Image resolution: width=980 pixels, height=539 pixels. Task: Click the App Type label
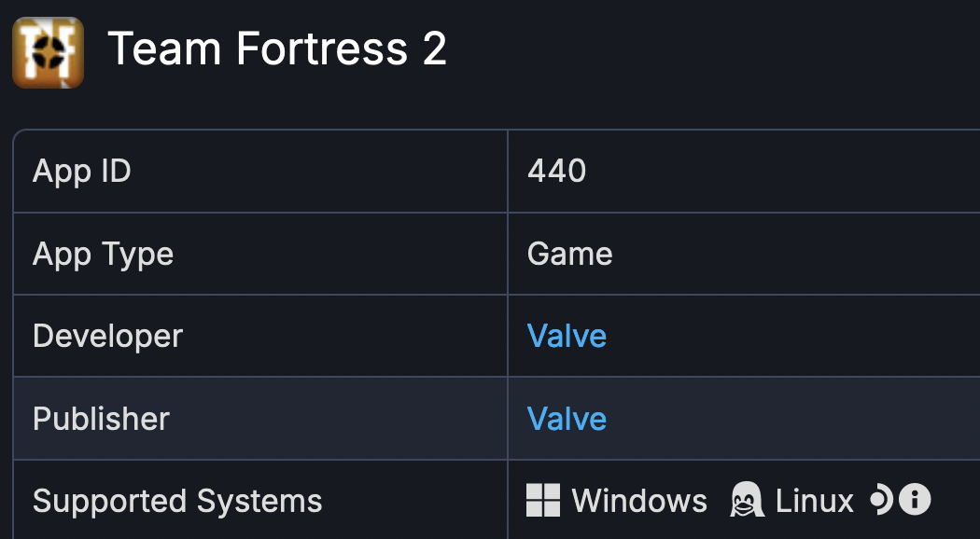click(x=103, y=255)
